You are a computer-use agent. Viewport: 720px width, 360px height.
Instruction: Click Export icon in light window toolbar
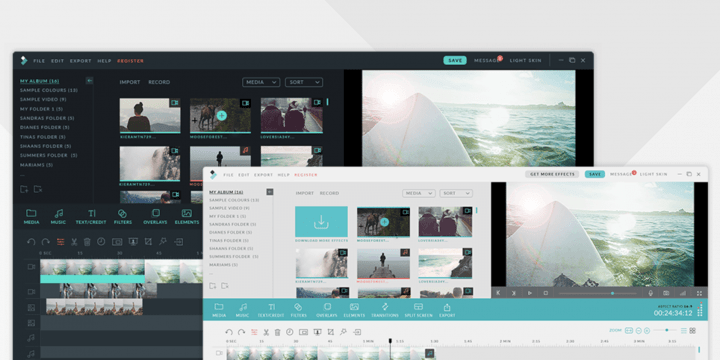click(447, 310)
